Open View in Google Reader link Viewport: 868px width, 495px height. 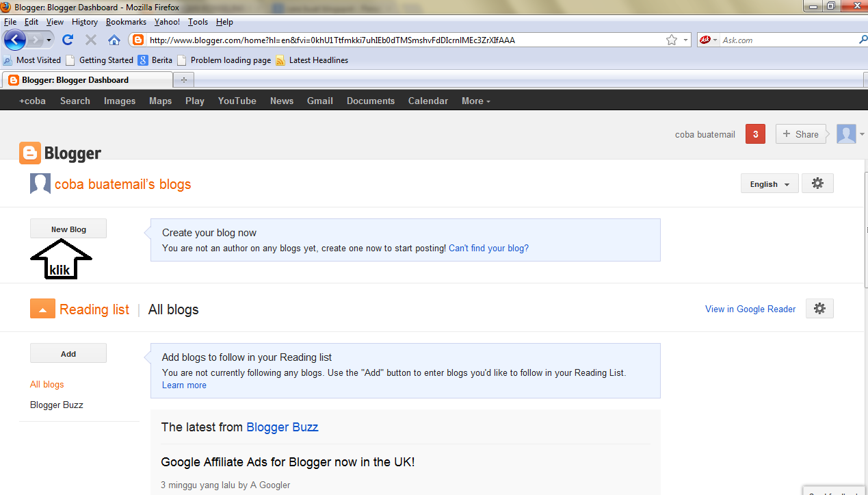coord(750,309)
